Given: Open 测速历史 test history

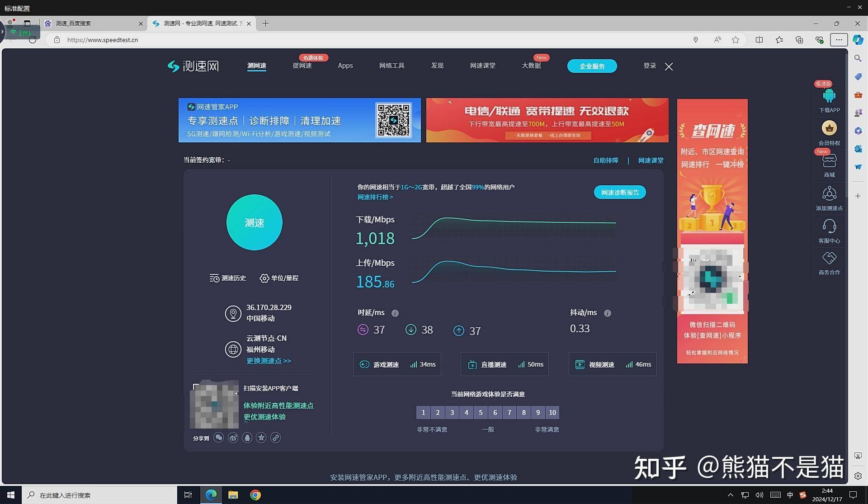Looking at the screenshot, I should [228, 278].
